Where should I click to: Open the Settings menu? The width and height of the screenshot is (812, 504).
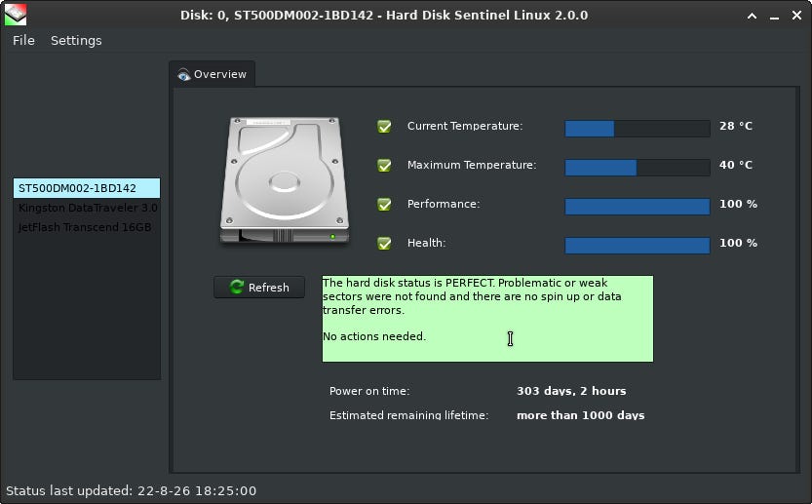76,40
